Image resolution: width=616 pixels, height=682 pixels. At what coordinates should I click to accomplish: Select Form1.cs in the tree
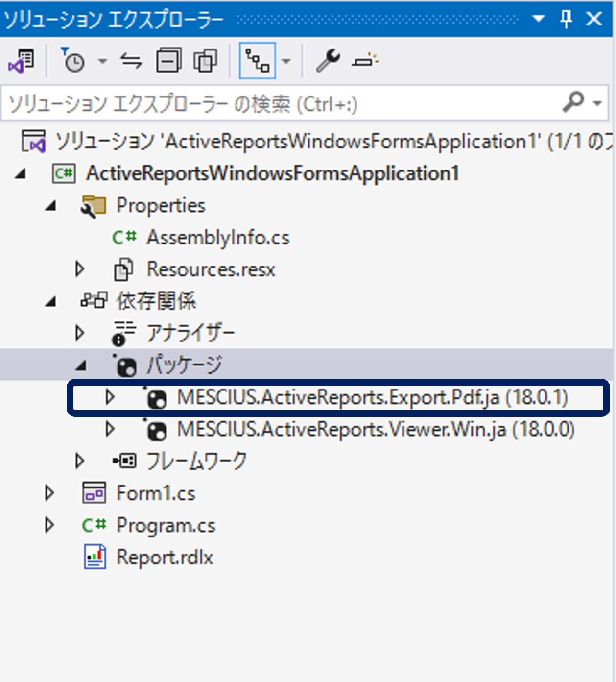pyautogui.click(x=156, y=493)
